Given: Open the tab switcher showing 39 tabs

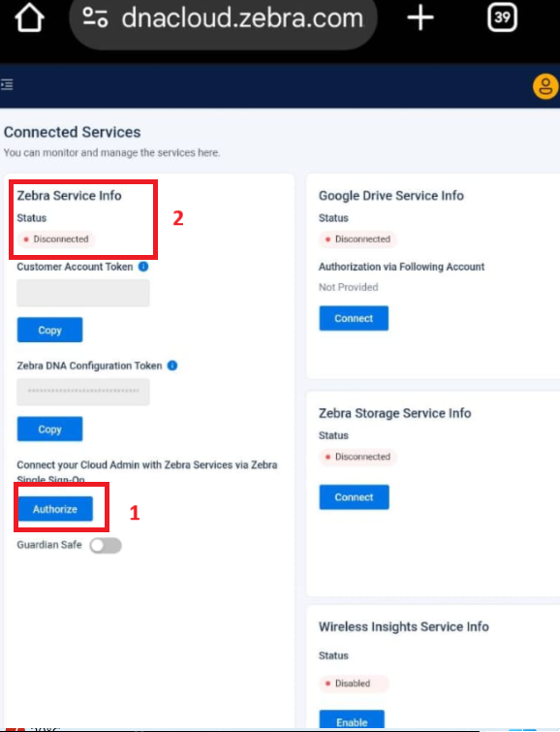Looking at the screenshot, I should (x=502, y=17).
